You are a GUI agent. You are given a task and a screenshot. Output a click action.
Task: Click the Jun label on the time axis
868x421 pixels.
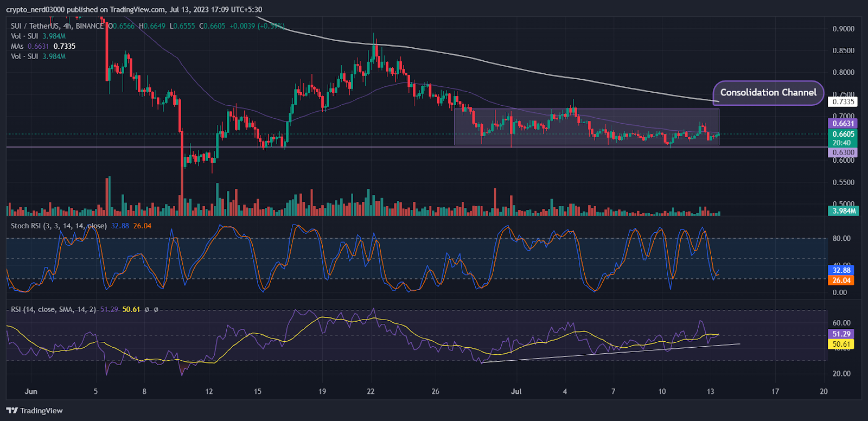coord(31,391)
